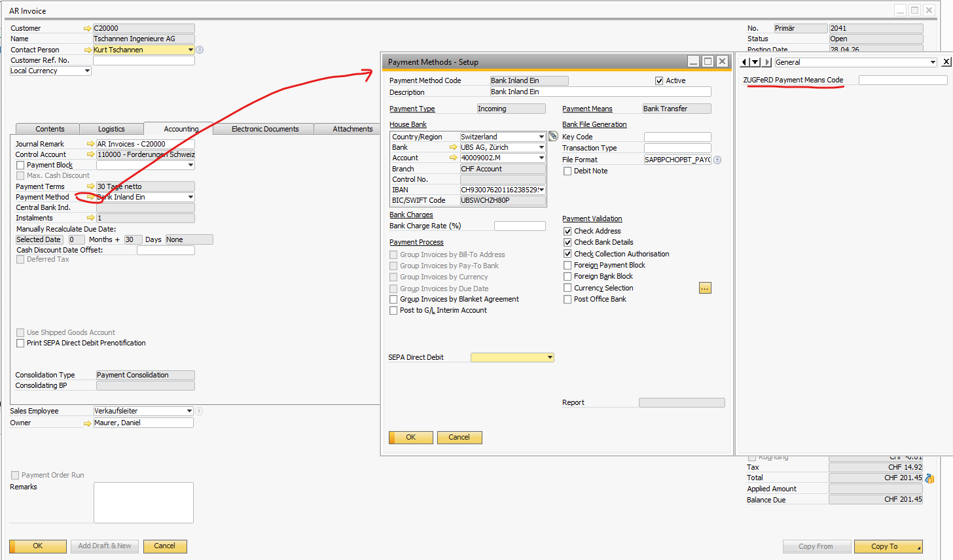Image resolution: width=953 pixels, height=560 pixels.
Task: Uncheck Check Address
Action: pos(567,231)
